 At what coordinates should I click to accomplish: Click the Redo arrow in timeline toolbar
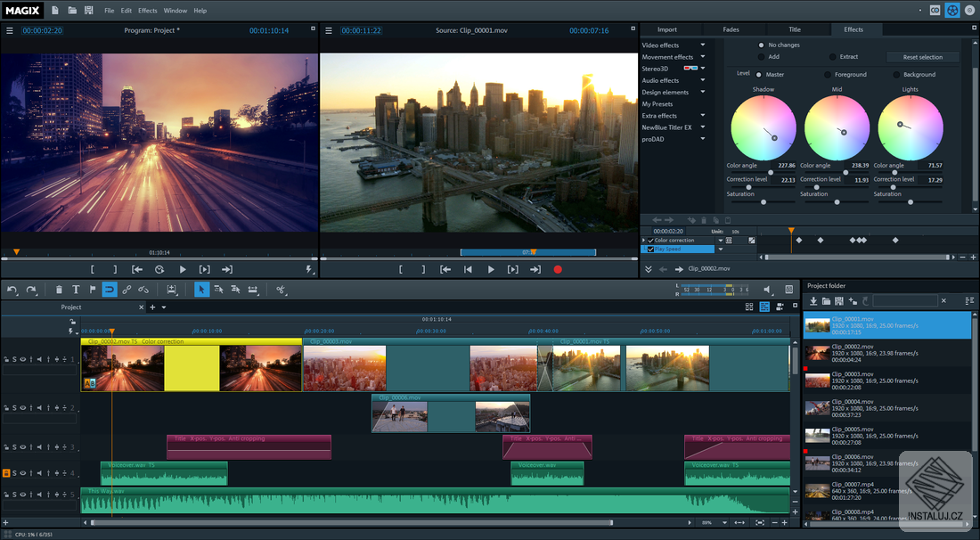pyautogui.click(x=31, y=290)
